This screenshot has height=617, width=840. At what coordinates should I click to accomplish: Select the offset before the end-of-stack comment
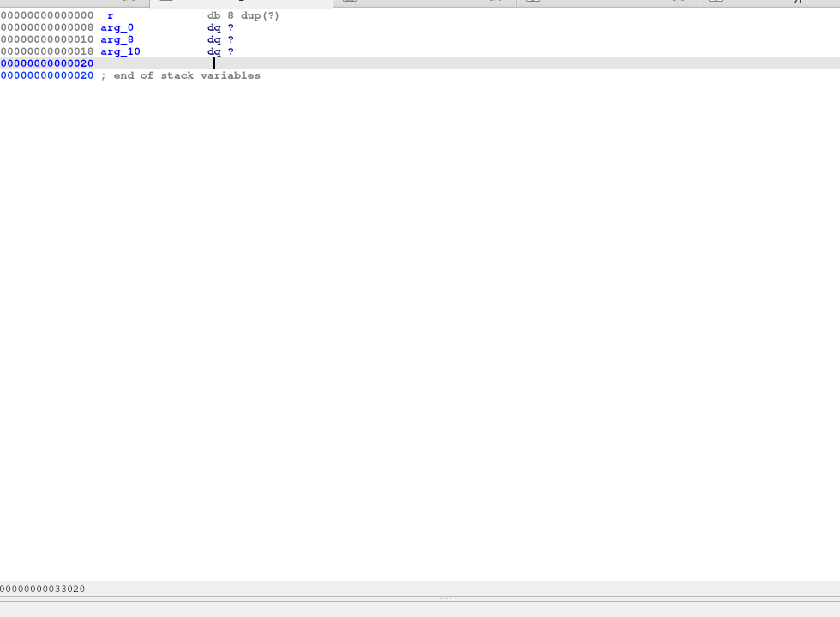[x=47, y=75]
